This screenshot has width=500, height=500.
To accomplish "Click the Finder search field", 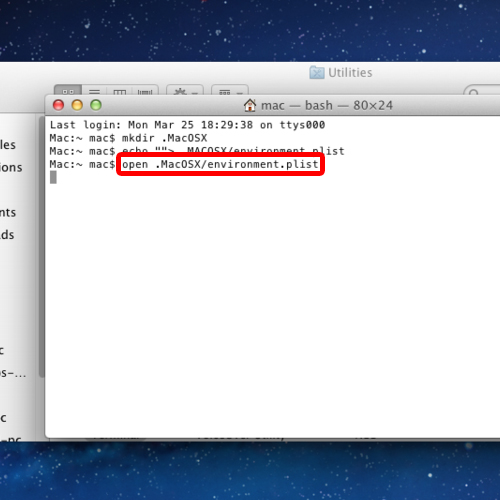I will [x=482, y=91].
